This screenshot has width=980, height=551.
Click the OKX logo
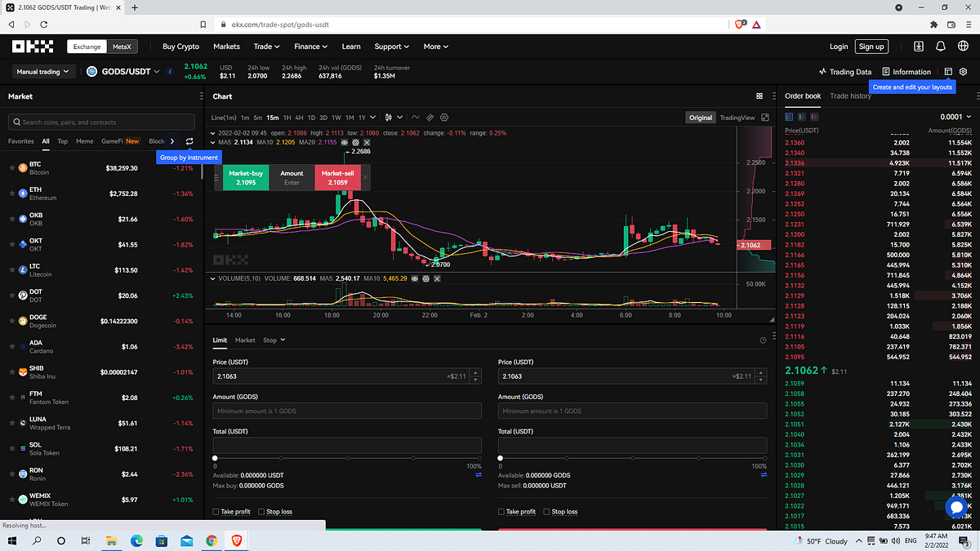click(32, 47)
